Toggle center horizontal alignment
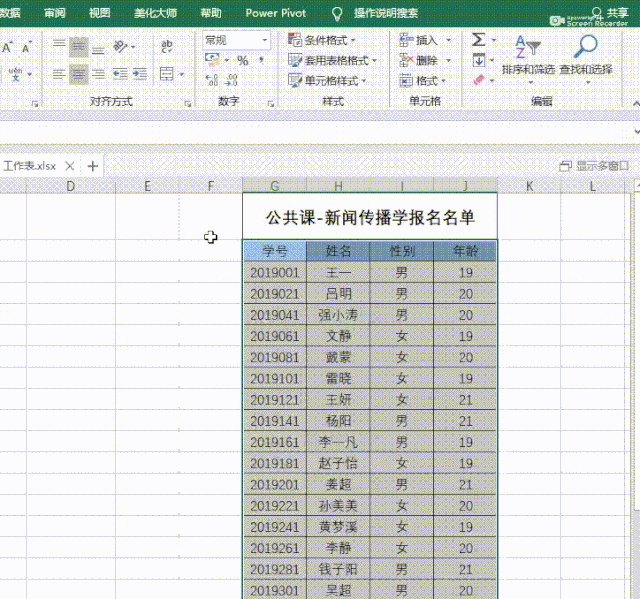This screenshot has width=640, height=599. [78, 74]
